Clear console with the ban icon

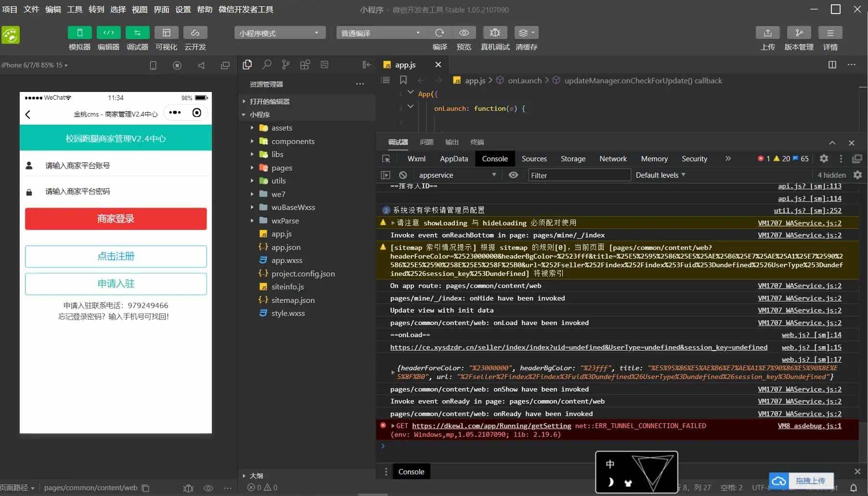coord(403,175)
